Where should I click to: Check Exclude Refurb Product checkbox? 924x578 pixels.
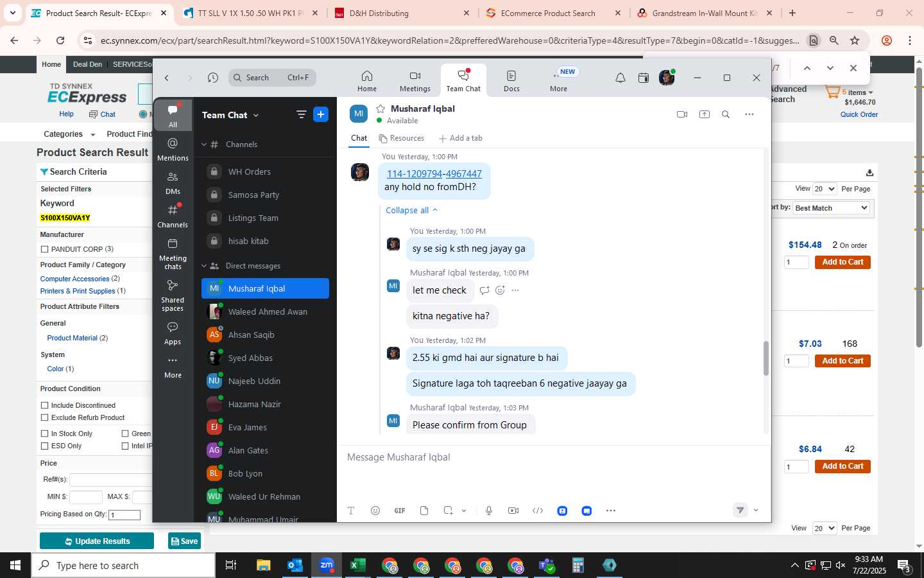(x=44, y=417)
